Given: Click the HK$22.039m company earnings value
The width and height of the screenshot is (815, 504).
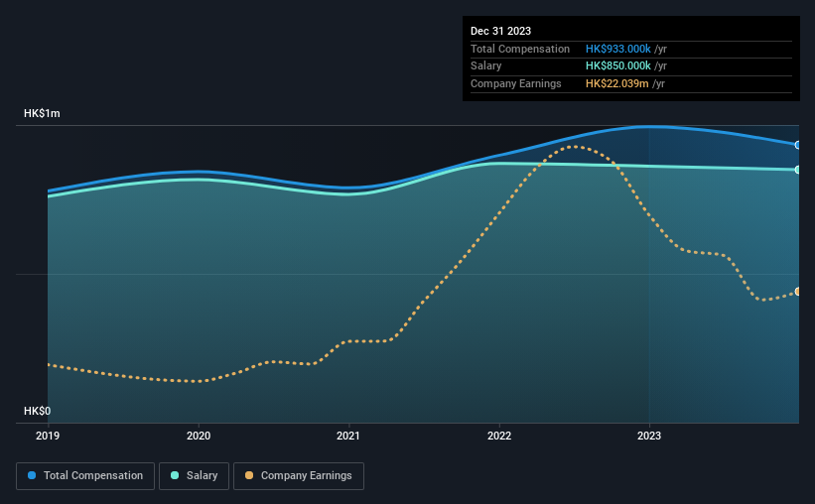Looking at the screenshot, I should click(617, 83).
